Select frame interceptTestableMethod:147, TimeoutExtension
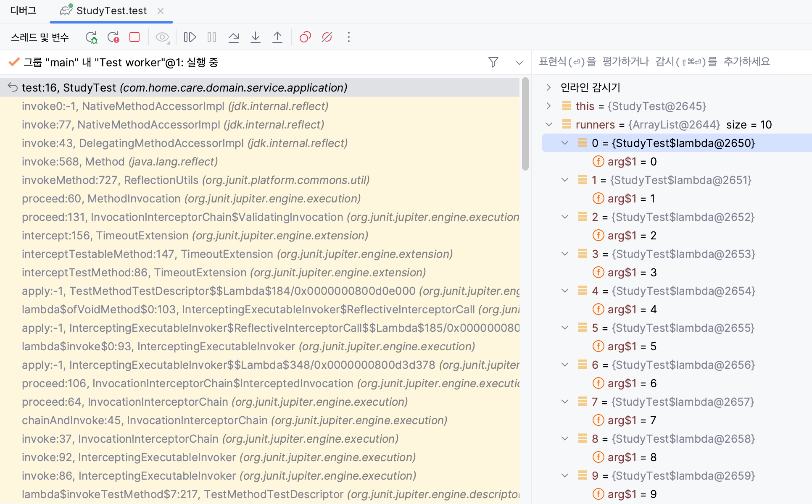 pos(260,254)
